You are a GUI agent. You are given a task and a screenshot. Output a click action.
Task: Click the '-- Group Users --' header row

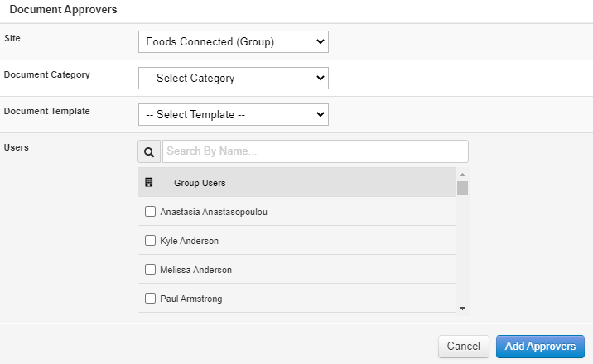[x=296, y=182]
